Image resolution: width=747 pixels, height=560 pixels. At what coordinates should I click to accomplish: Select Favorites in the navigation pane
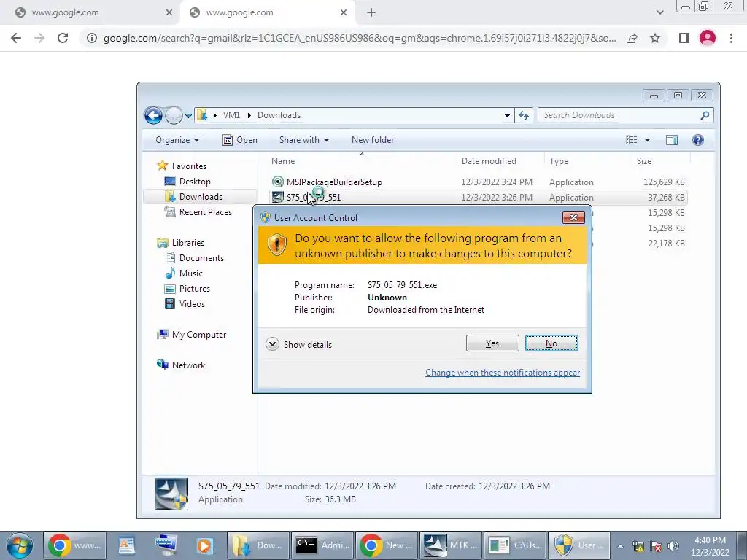(x=189, y=166)
